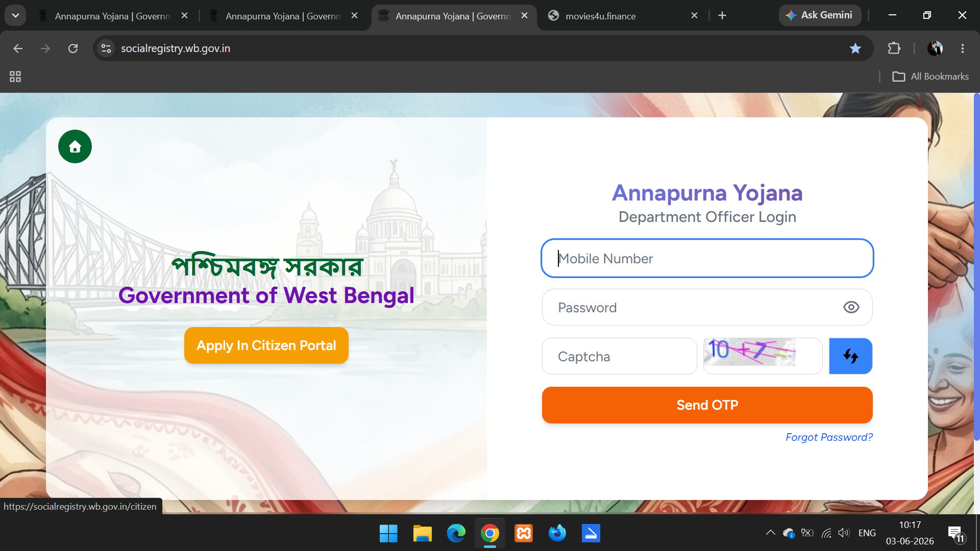
Task: Click the Ask Gemini button
Action: [819, 15]
